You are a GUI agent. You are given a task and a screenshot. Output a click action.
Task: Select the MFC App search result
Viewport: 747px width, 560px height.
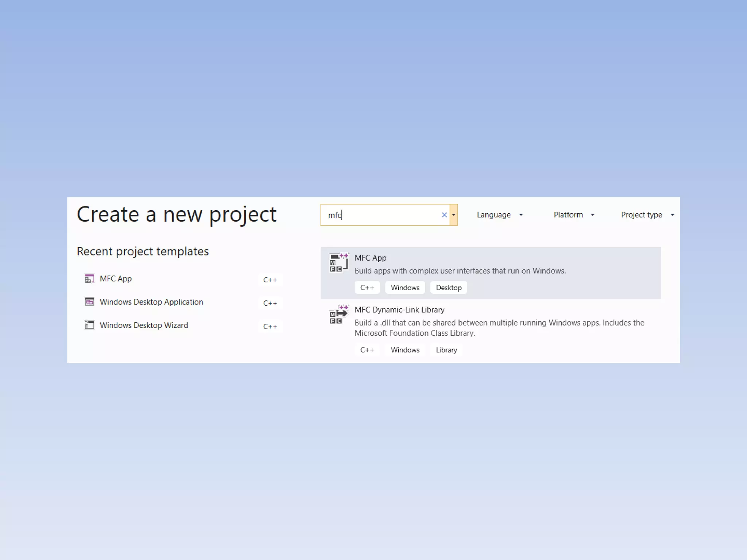[x=370, y=258]
